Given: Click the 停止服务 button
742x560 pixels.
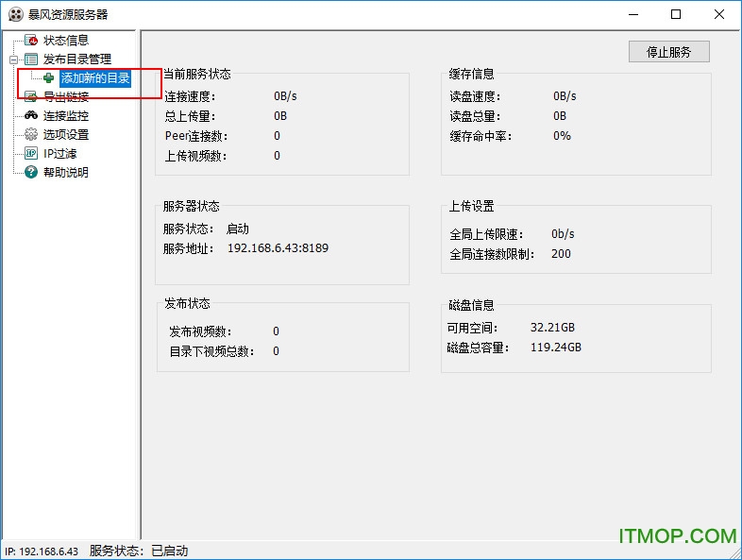Looking at the screenshot, I should [668, 52].
